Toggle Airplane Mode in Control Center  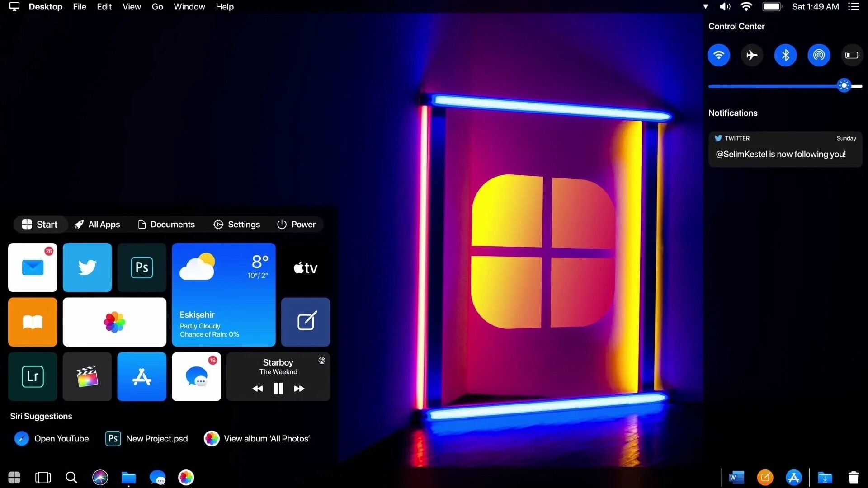752,55
